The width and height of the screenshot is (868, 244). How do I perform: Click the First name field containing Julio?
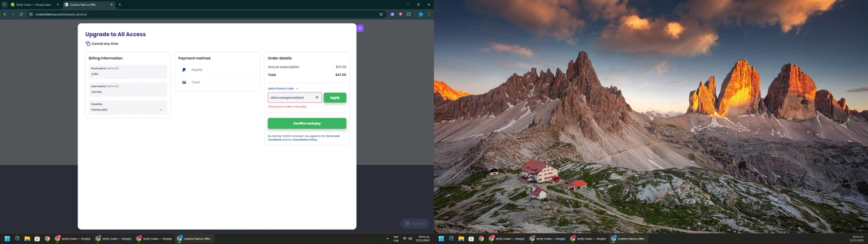pos(128,72)
